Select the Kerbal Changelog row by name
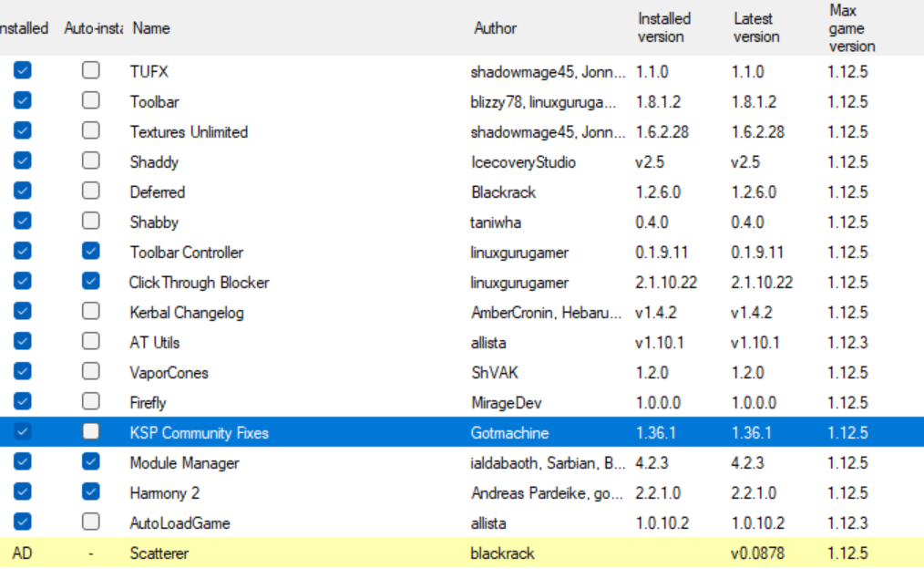The height and width of the screenshot is (579, 924). (x=187, y=313)
